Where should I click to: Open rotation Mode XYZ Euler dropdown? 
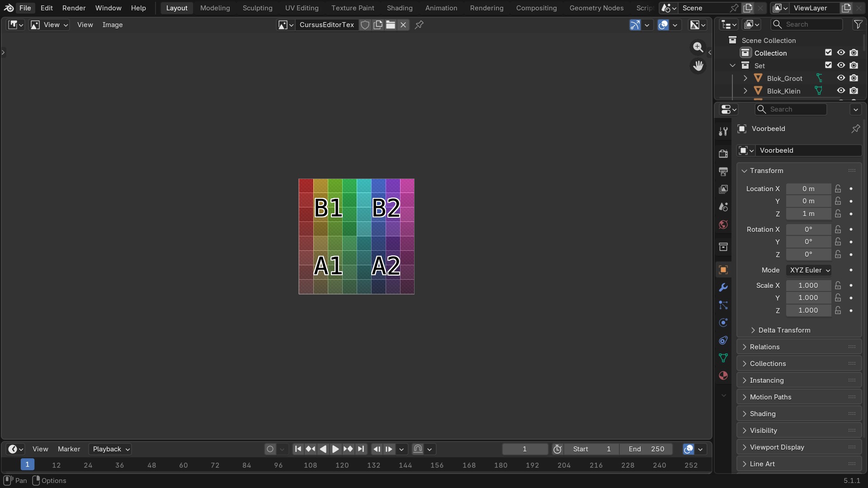(809, 270)
